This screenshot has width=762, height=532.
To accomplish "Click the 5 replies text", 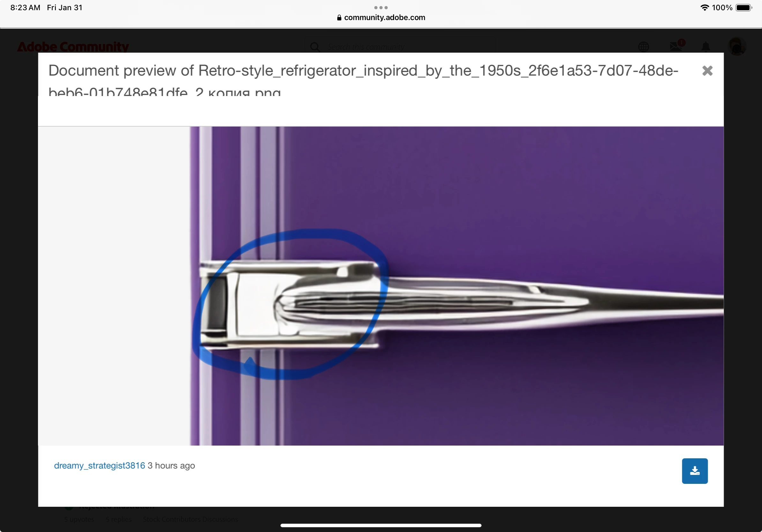I will (x=118, y=519).
